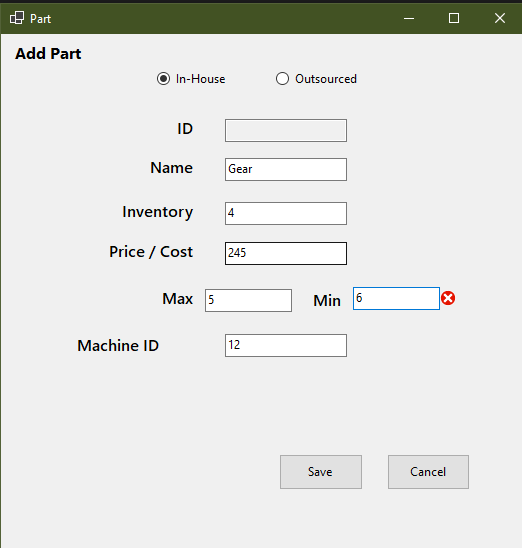Screen dimensions: 522x548
Task: Select the Outsourced radio button
Action: [x=282, y=79]
